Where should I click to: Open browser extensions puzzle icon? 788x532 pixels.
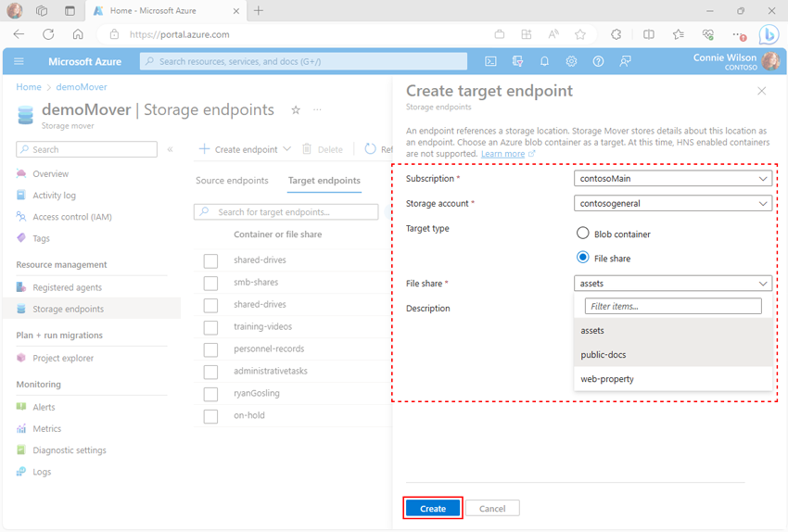[616, 34]
